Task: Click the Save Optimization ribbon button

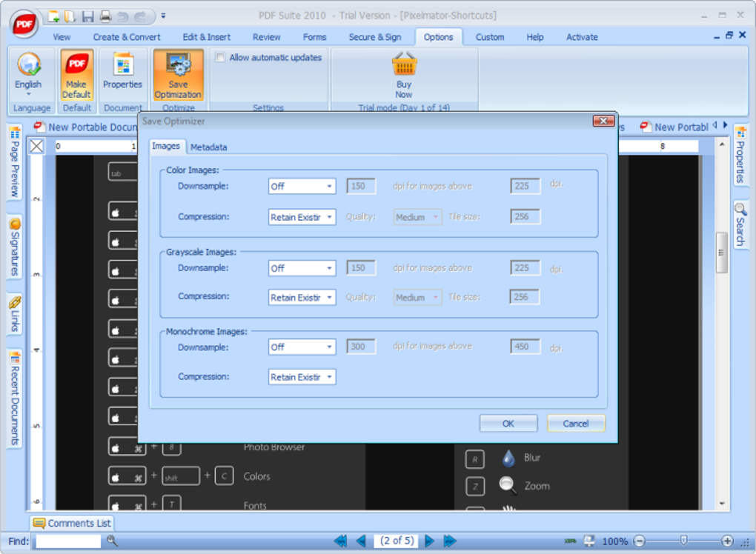Action: (x=178, y=75)
